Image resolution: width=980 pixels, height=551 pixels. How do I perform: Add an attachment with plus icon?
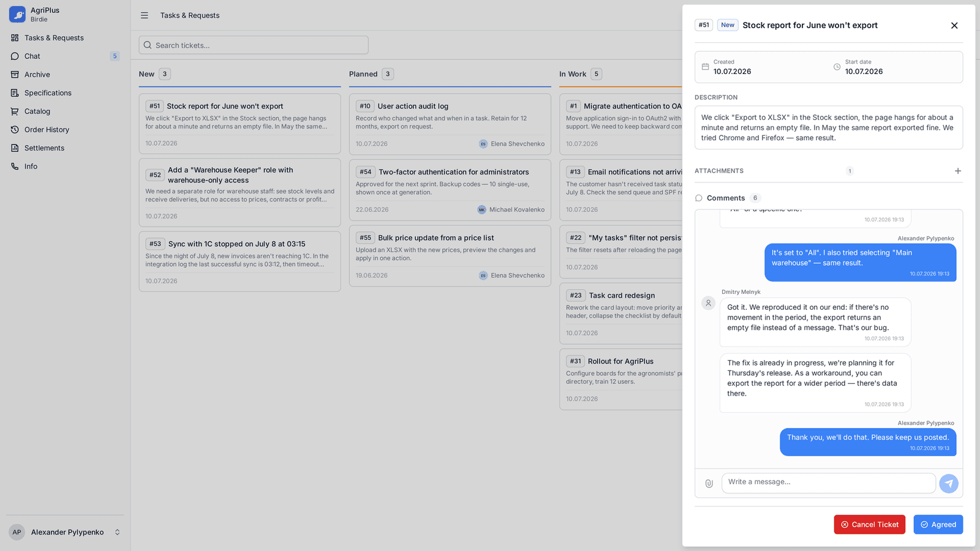[958, 171]
